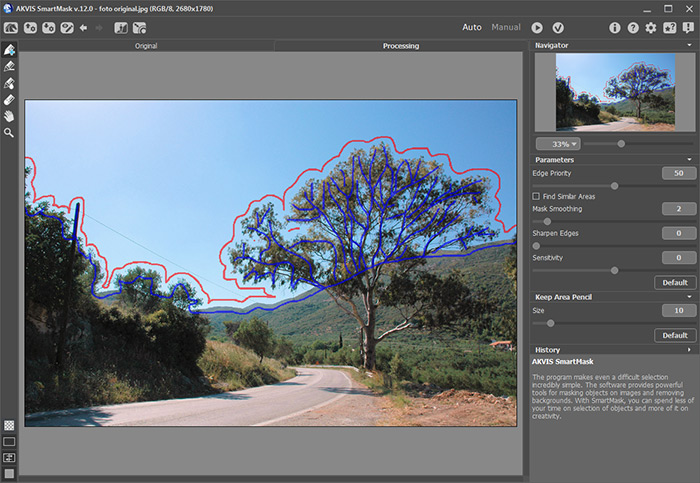Switch to Manual mode
This screenshot has height=483, width=700.
coord(506,27)
